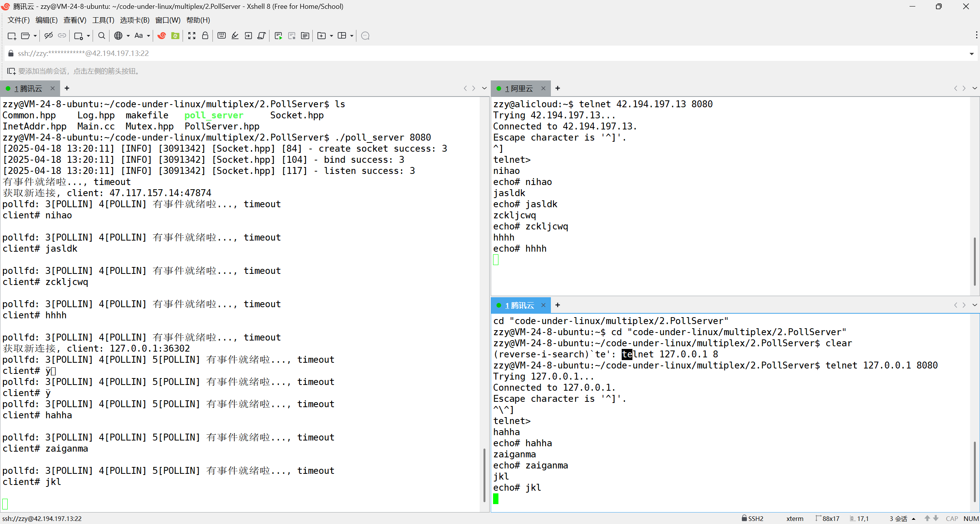Switch to the 阿里云 session tab
This screenshot has height=524, width=980.
point(519,88)
